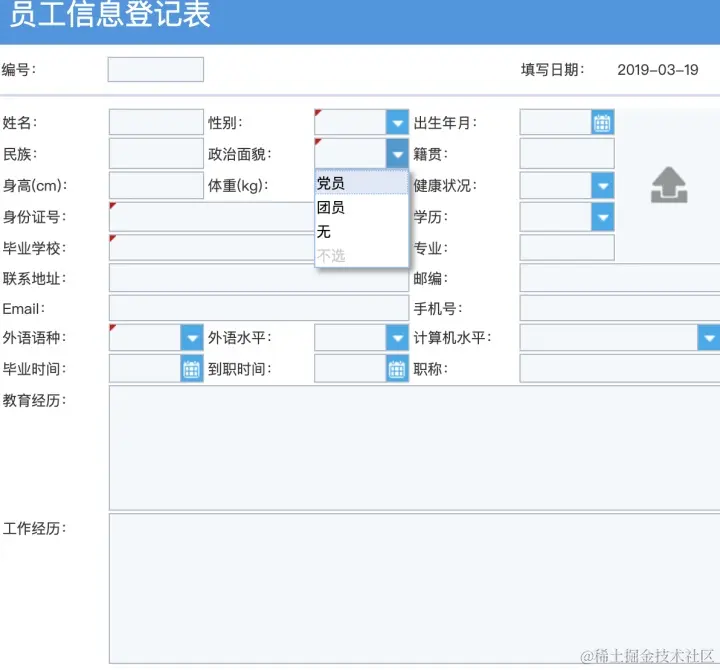Screen dimensions: 720x670
Task: Click the 手机号 input field
Action: pyautogui.click(x=620, y=308)
